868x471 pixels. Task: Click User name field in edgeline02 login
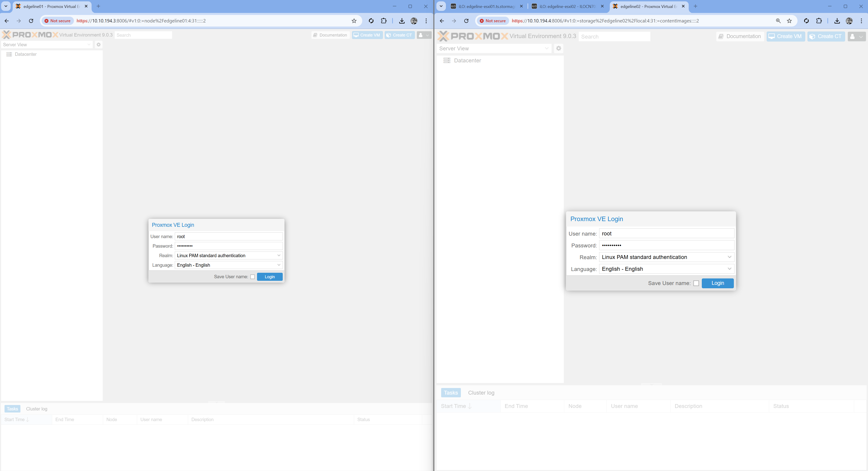tap(666, 234)
